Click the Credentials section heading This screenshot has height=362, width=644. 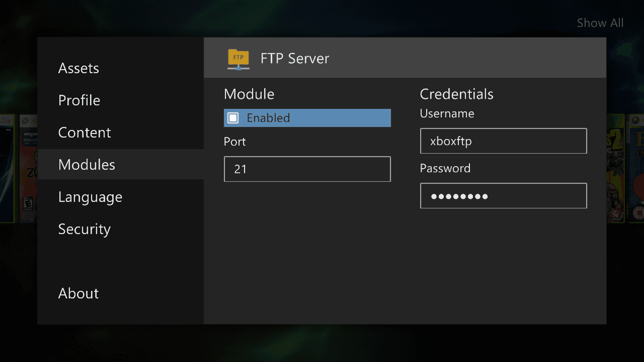457,94
